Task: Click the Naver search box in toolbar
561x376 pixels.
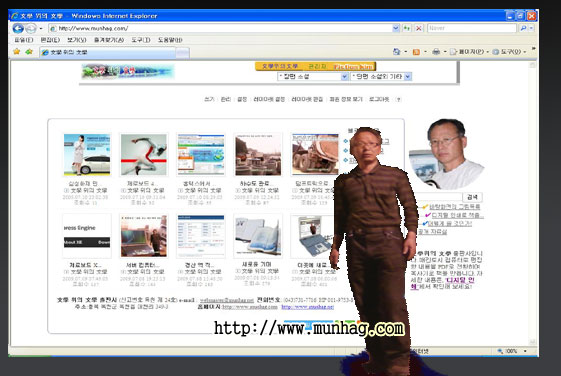Action: 472,28
